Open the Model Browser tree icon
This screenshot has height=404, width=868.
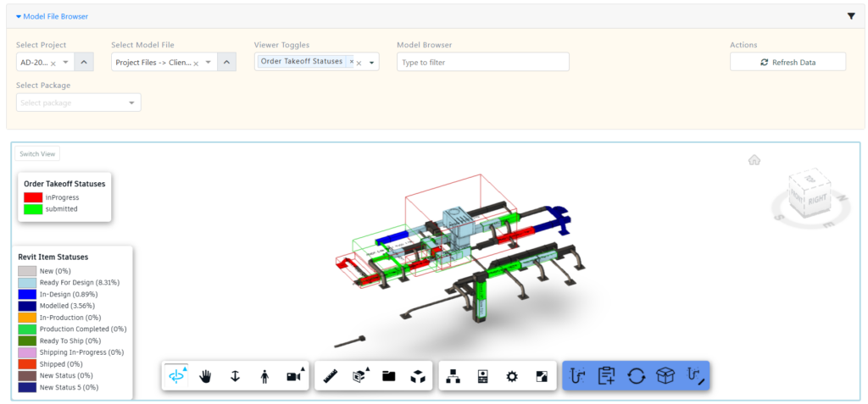[453, 376]
